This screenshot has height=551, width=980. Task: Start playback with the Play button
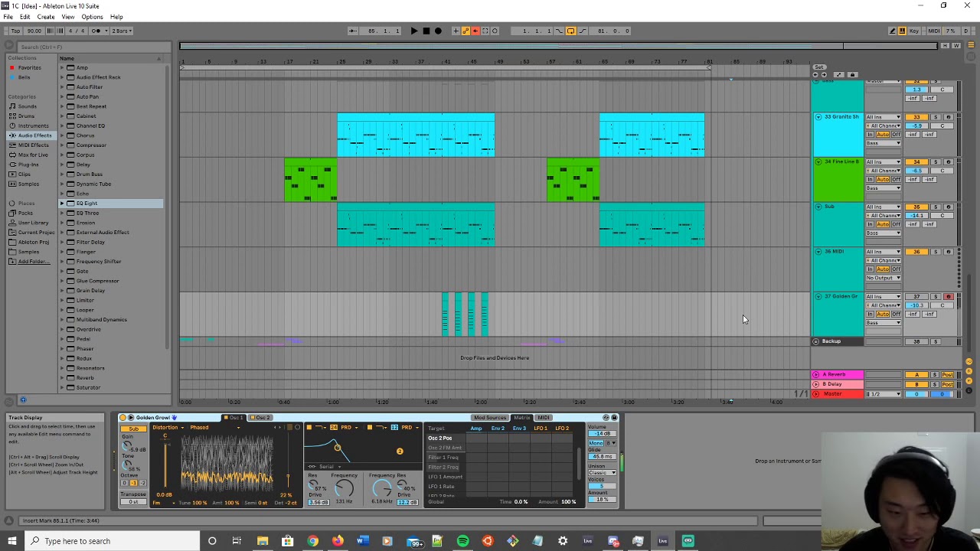pos(414,31)
